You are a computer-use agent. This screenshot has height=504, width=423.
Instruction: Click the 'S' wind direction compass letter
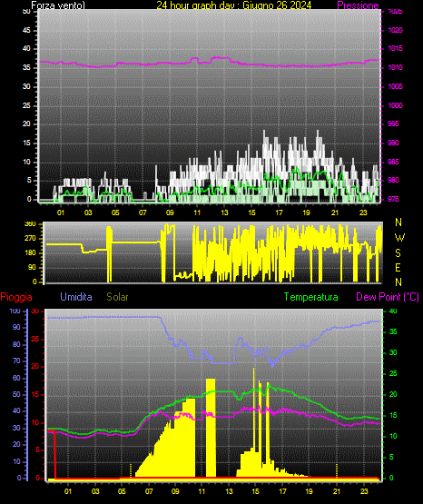(x=398, y=253)
